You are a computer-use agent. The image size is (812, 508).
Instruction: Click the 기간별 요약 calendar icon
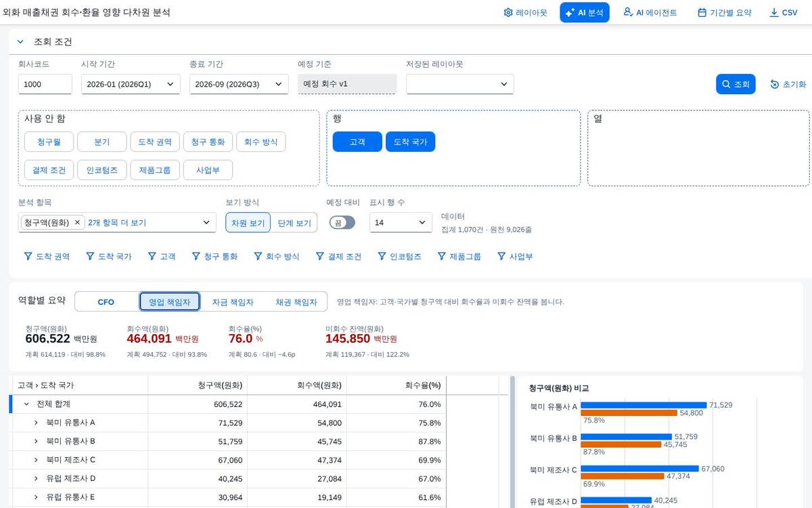(x=702, y=12)
